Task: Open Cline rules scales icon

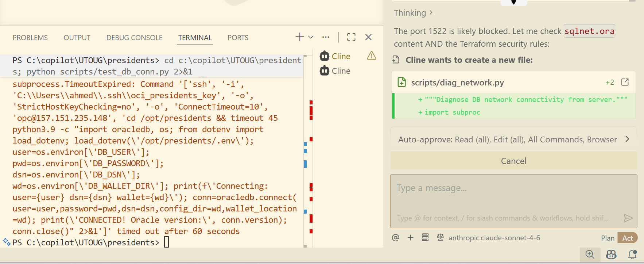Action: 440,238
